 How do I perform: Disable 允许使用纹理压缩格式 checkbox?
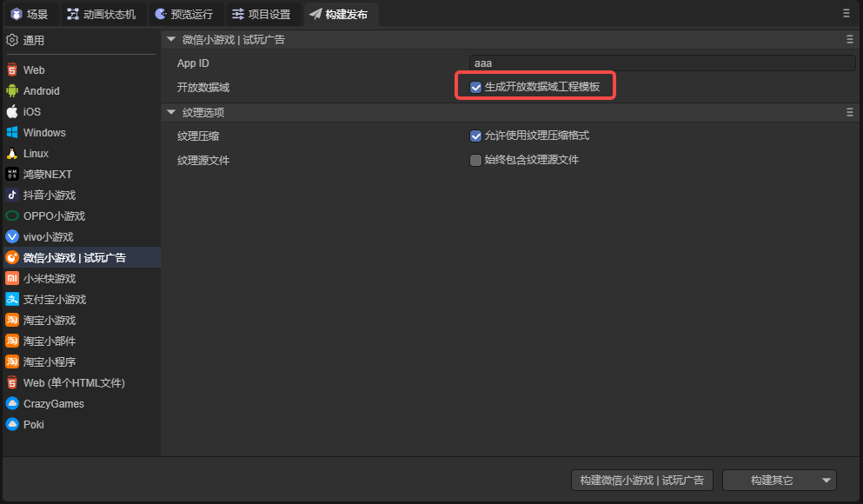point(475,136)
